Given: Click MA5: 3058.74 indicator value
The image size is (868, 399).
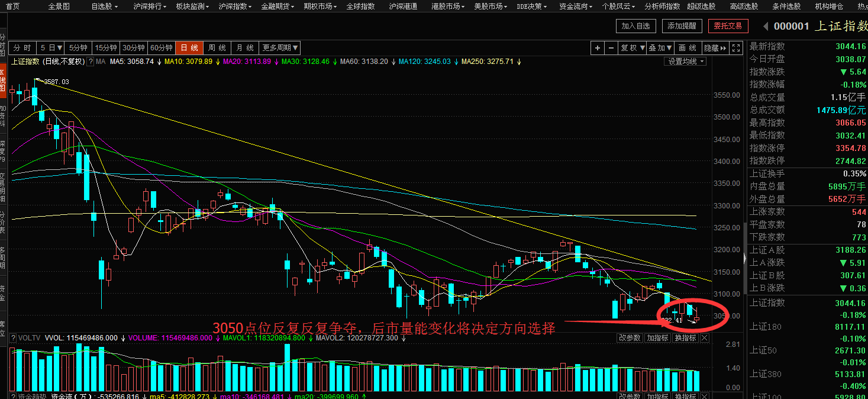Looking at the screenshot, I should tap(131, 61).
